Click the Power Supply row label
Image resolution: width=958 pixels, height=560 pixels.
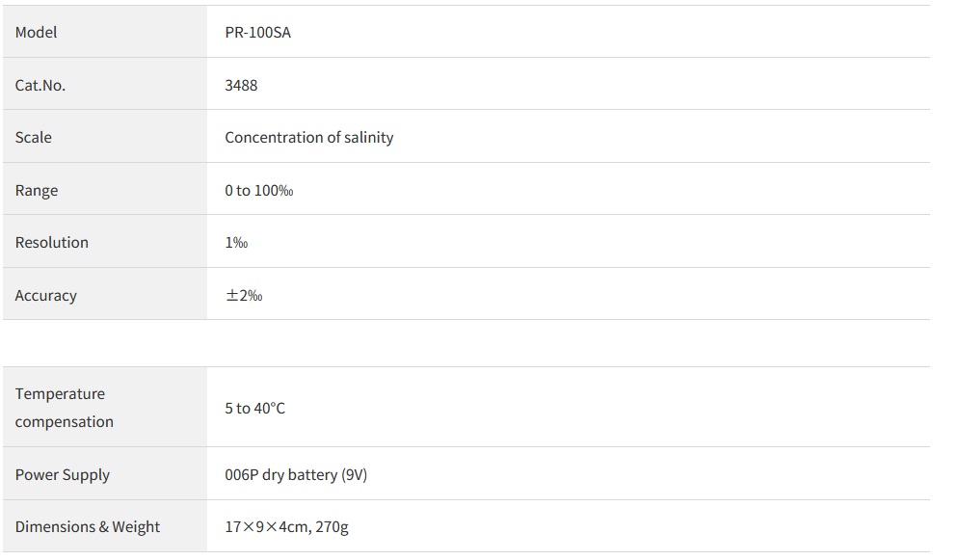coord(63,475)
